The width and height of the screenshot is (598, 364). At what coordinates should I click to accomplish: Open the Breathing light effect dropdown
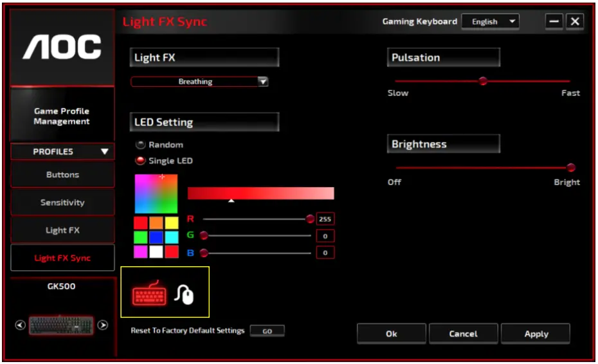(199, 81)
